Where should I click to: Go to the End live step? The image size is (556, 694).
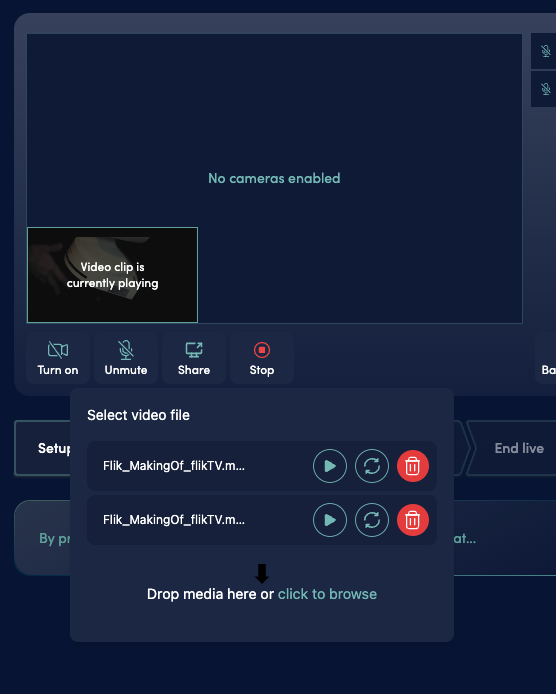click(x=519, y=448)
